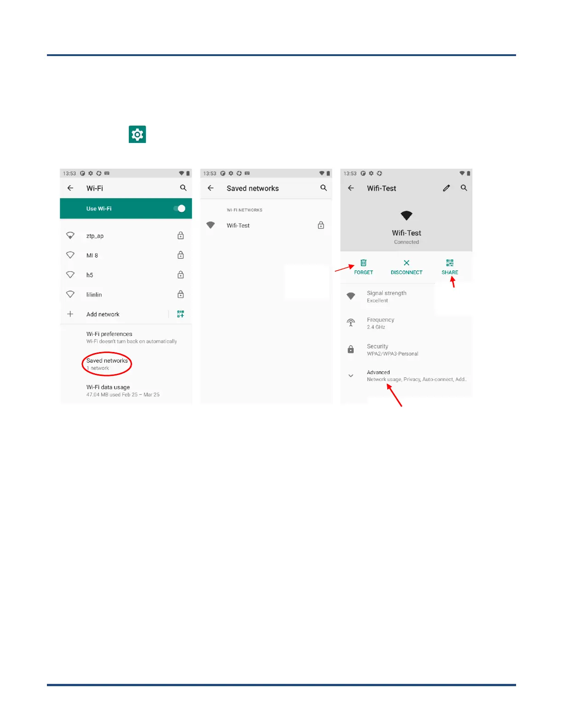Image resolution: width=563 pixels, height=728 pixels.
Task: Toggle the Use Wi-Fi switch
Action: point(179,209)
